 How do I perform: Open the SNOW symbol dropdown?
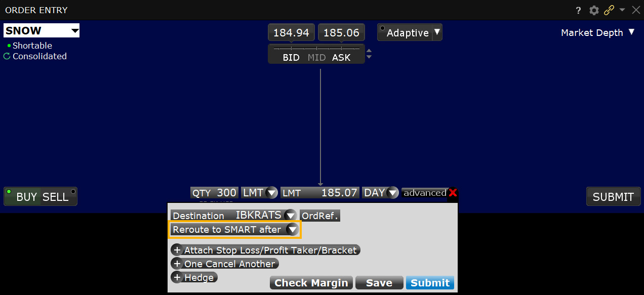pos(74,30)
